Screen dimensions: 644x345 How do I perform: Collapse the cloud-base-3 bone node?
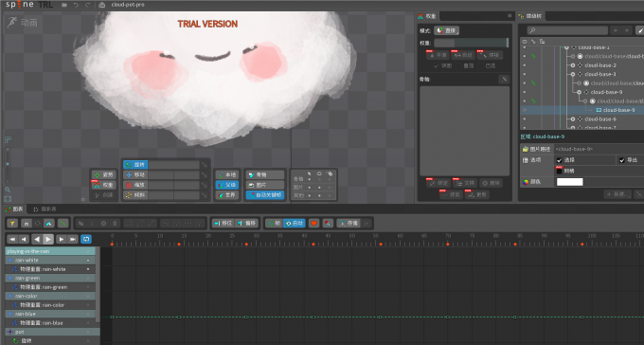(573, 75)
